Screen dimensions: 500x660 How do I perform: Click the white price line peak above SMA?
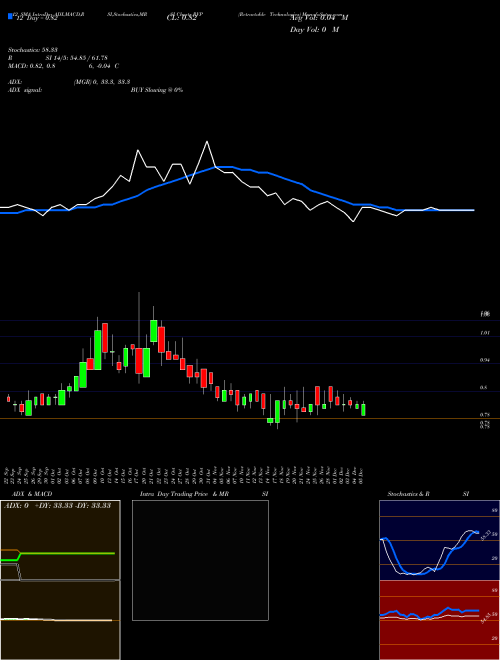[207, 142]
